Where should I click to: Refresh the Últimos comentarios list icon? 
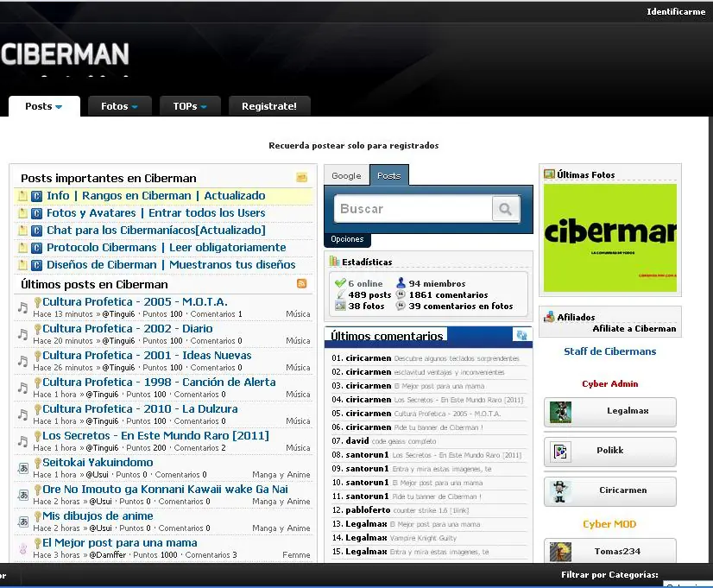click(x=521, y=335)
